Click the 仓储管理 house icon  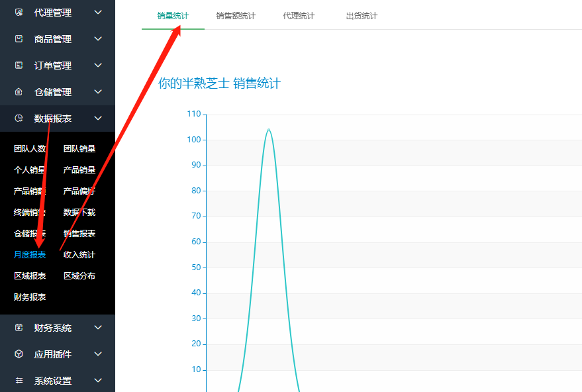(19, 92)
